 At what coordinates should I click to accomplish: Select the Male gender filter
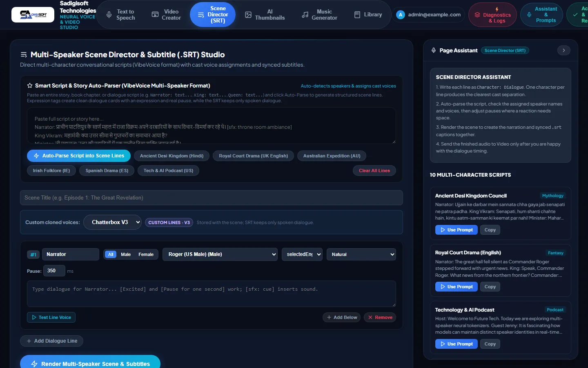pos(126,254)
